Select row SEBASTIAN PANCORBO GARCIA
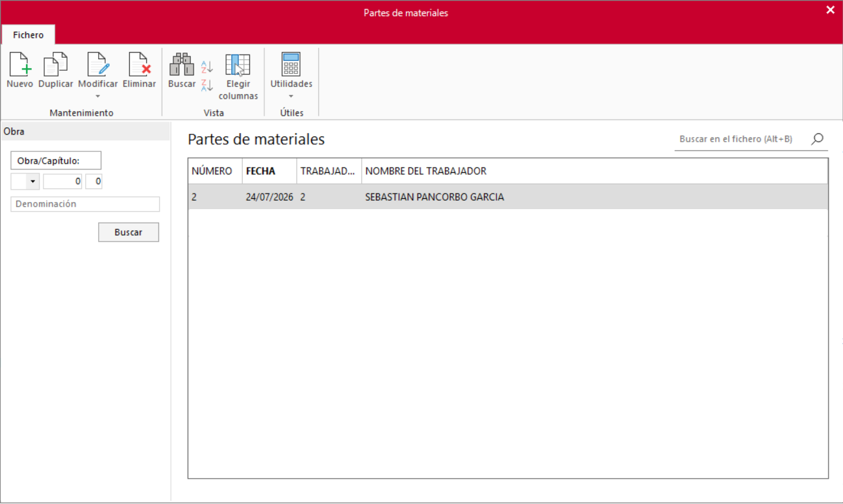Viewport: 843px width, 504px height. 508,197
